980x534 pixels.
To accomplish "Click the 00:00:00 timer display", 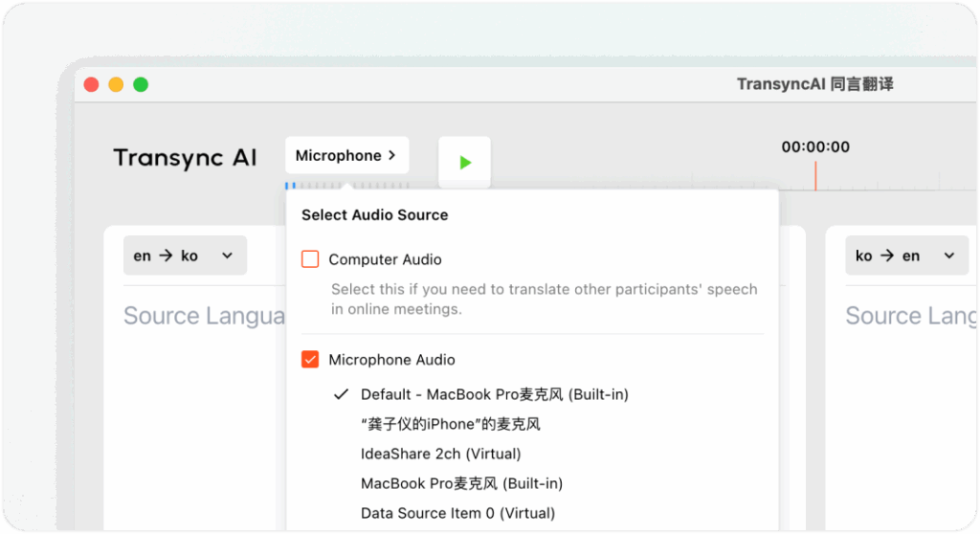I will [815, 146].
